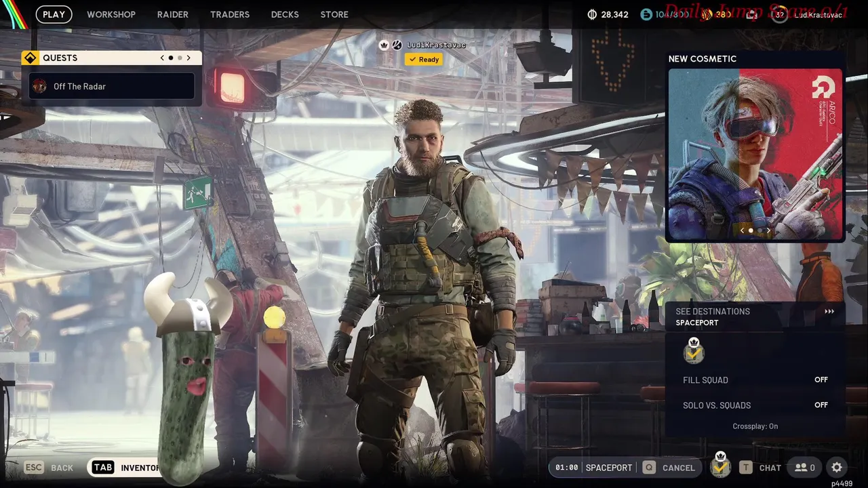Click the T key icon for chat

coord(746,468)
